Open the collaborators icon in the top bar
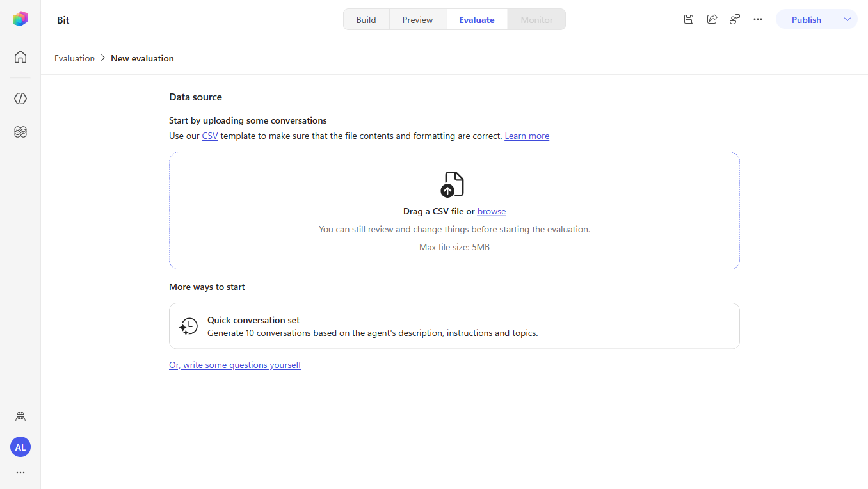 (x=735, y=19)
